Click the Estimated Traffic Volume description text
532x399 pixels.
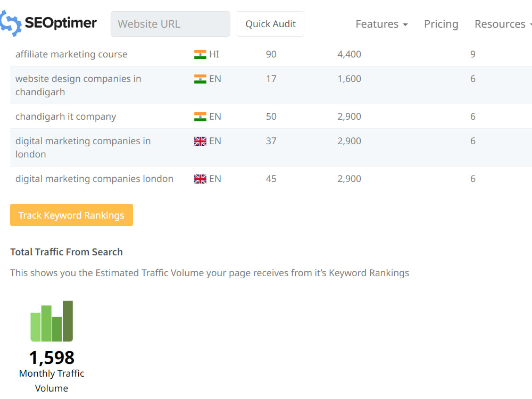click(210, 273)
